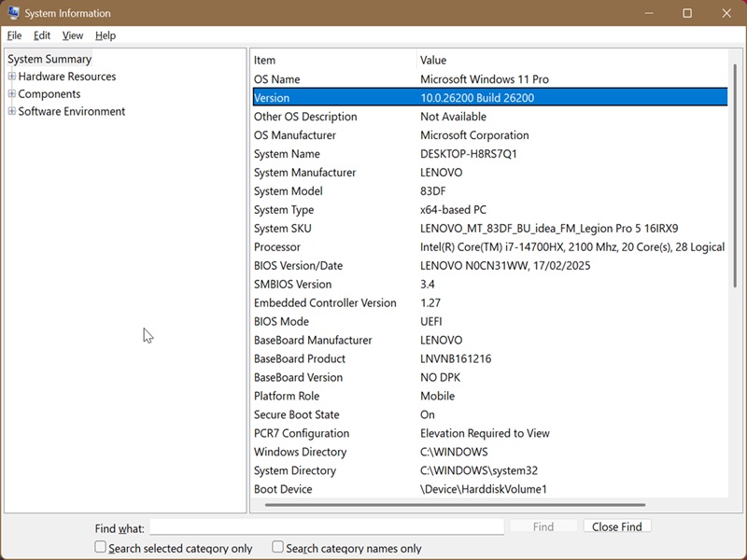Expand the Hardware Resources node
Viewport: 747px width, 560px height.
point(12,77)
